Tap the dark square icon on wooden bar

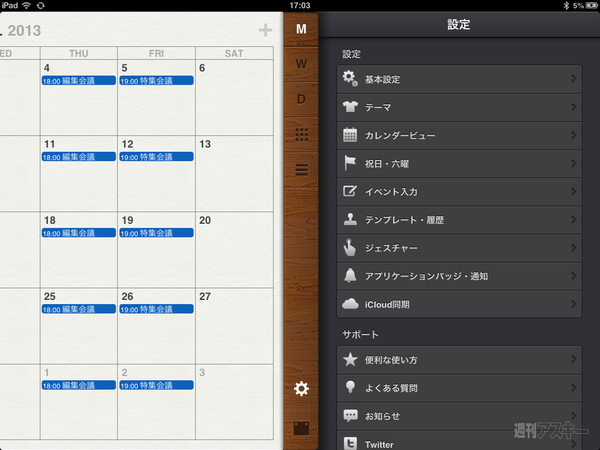pos(301,428)
